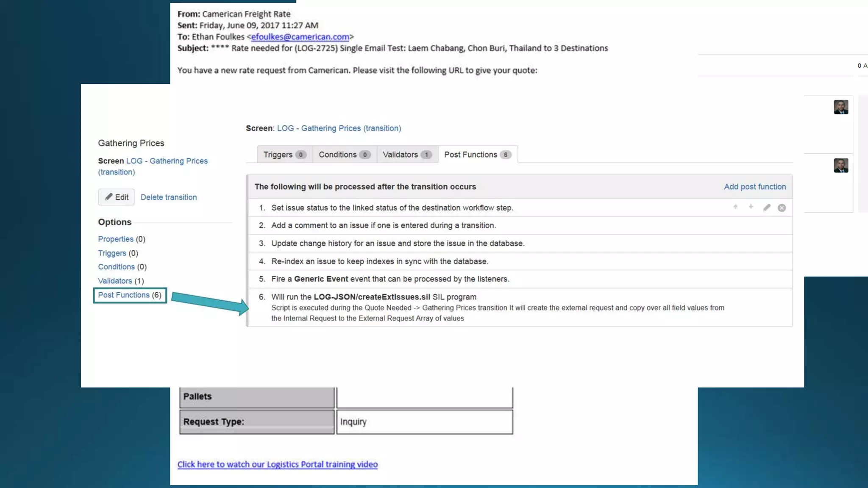Open Post Functions (6) sidebar link
Viewport: 868px width, 488px height.
coord(130,295)
